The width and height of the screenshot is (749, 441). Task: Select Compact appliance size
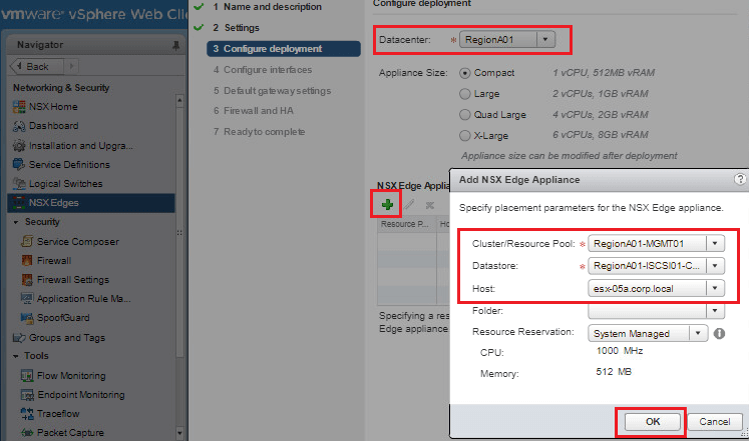(465, 73)
